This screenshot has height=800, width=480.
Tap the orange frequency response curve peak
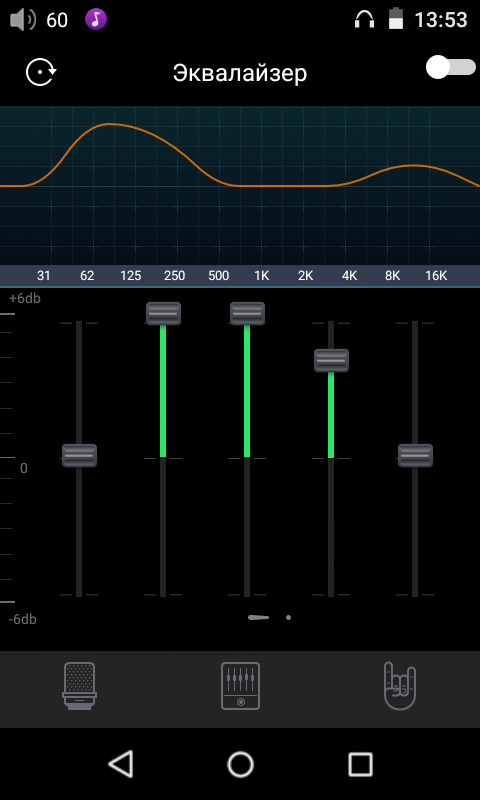click(x=110, y=124)
